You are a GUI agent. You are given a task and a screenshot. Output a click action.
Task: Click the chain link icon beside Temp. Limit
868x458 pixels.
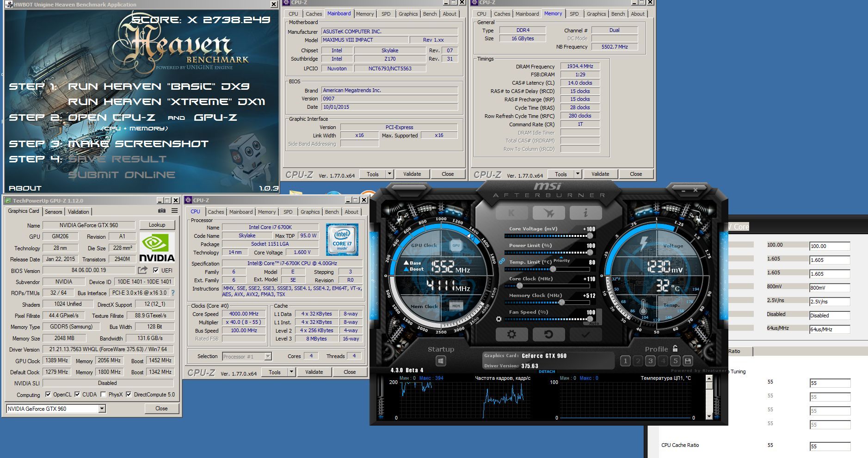coord(502,261)
